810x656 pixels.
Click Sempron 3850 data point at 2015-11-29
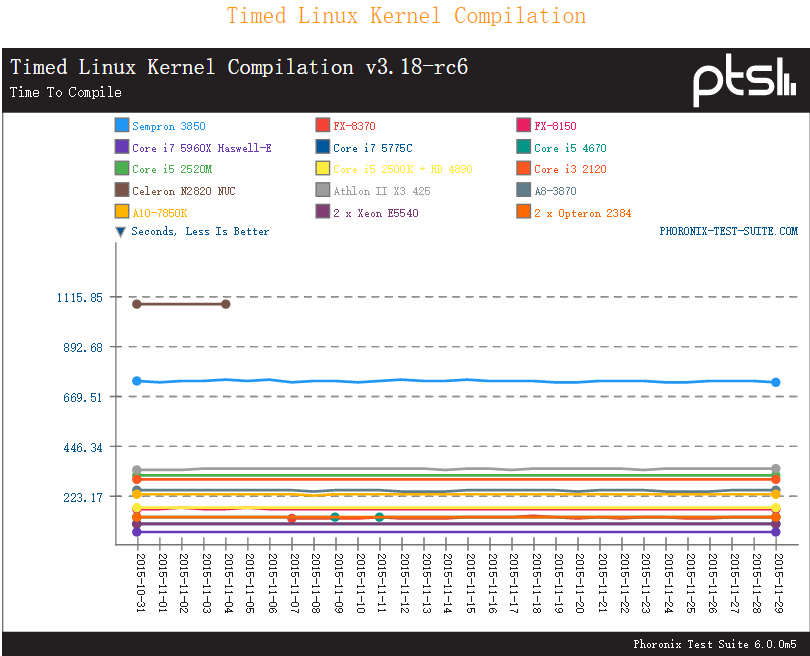coord(776,382)
